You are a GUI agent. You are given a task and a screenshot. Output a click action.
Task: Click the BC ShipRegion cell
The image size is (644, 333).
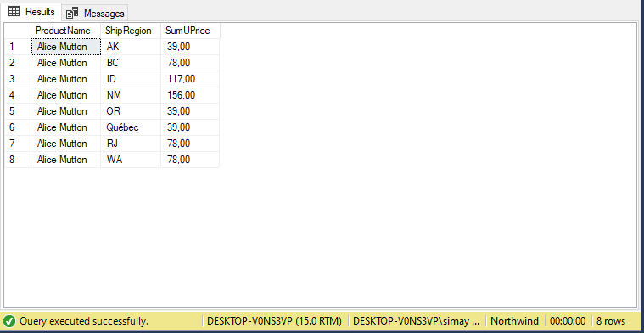pyautogui.click(x=131, y=63)
